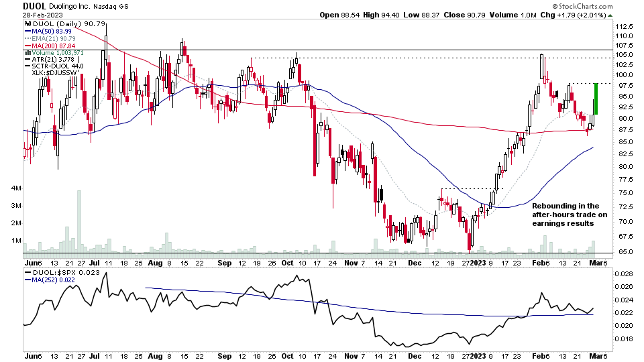Click the 75.0 price axis label

coord(625,193)
